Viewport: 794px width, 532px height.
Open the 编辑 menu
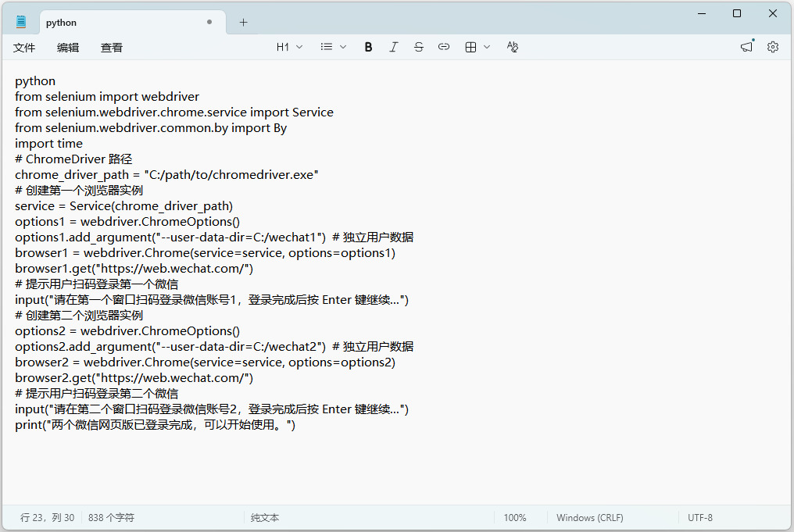[x=68, y=48]
